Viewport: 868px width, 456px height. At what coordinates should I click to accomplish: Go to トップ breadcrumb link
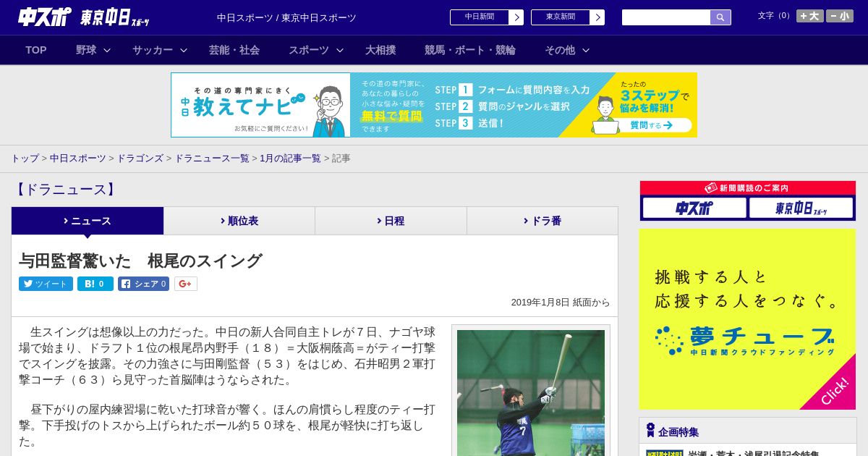25,159
